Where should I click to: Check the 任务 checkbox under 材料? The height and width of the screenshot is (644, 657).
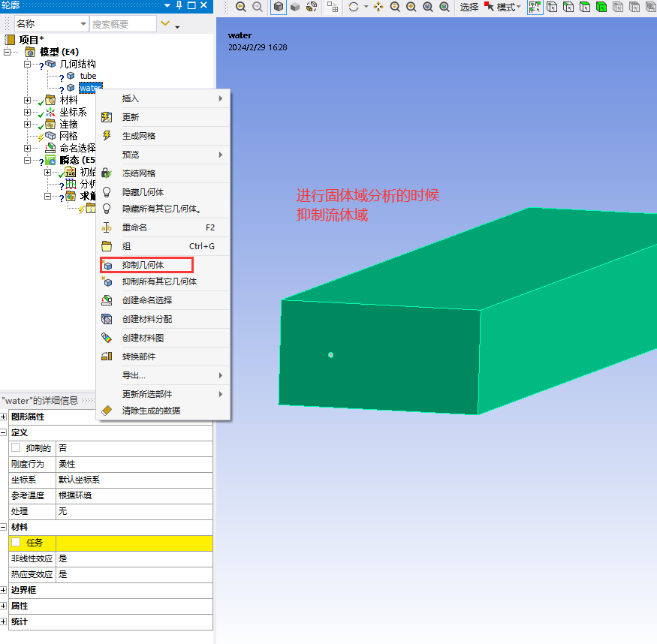click(x=16, y=543)
